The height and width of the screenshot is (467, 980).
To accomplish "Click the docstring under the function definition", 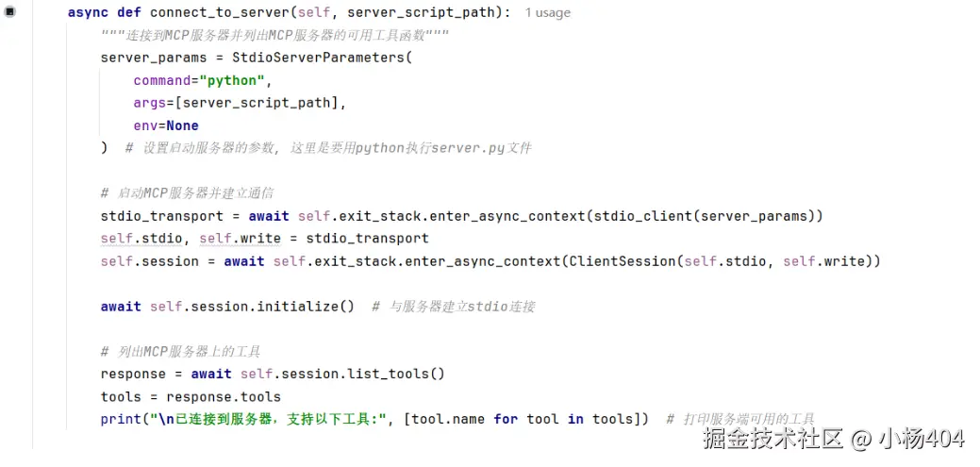I will [274, 36].
